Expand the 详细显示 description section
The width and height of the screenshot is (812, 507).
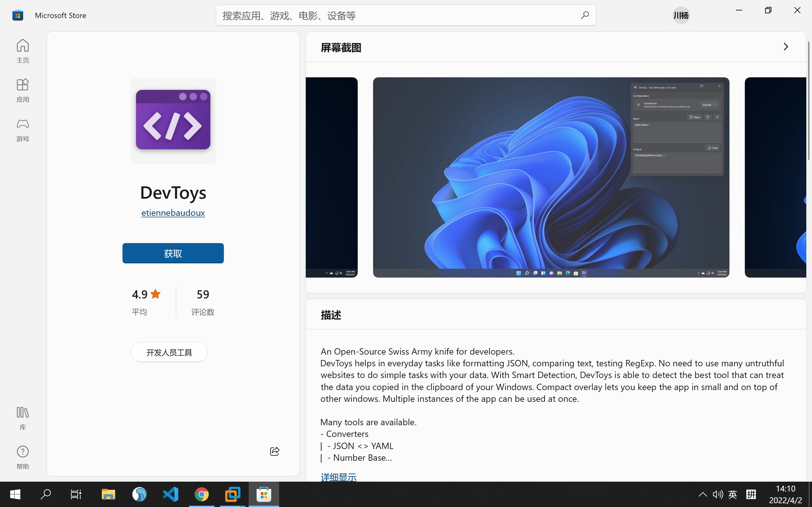tap(338, 477)
